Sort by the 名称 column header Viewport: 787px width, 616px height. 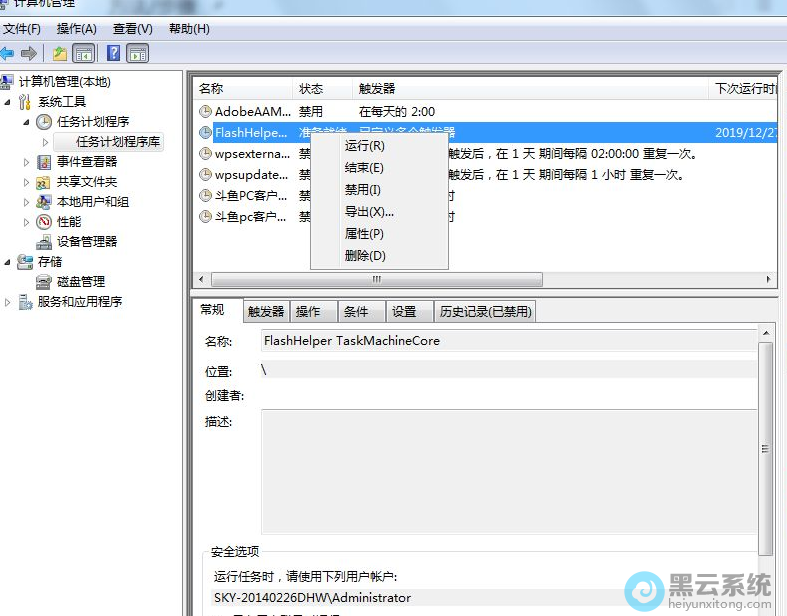243,89
